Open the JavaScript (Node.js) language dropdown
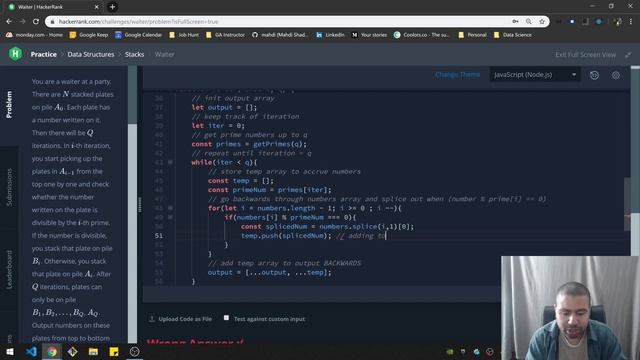 (535, 75)
